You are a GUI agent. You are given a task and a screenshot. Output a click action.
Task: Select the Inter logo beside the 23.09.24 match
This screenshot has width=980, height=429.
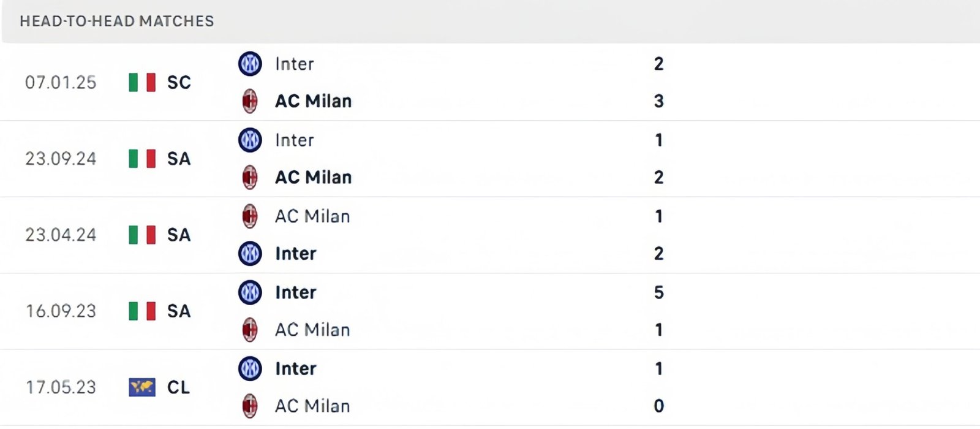pos(250,140)
